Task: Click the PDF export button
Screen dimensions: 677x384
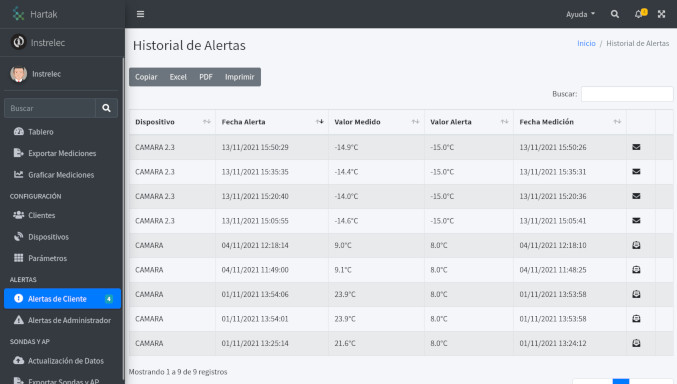Action: [x=206, y=77]
